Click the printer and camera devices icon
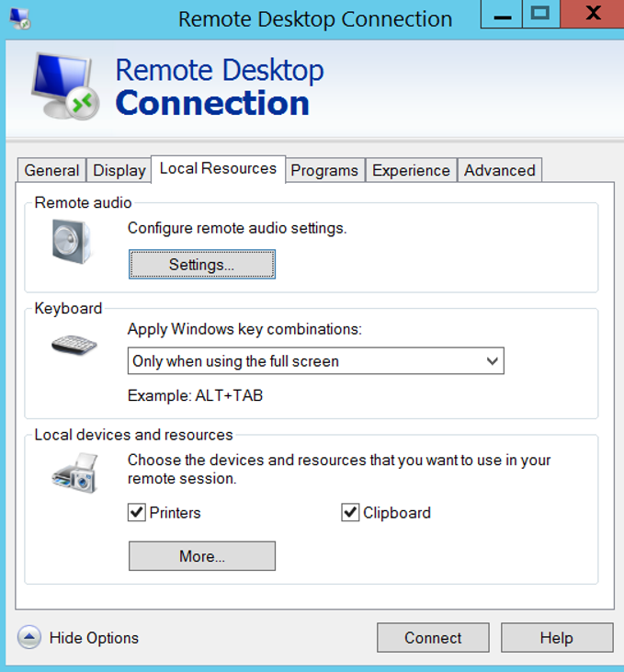This screenshot has height=672, width=624. pyautogui.click(x=75, y=473)
